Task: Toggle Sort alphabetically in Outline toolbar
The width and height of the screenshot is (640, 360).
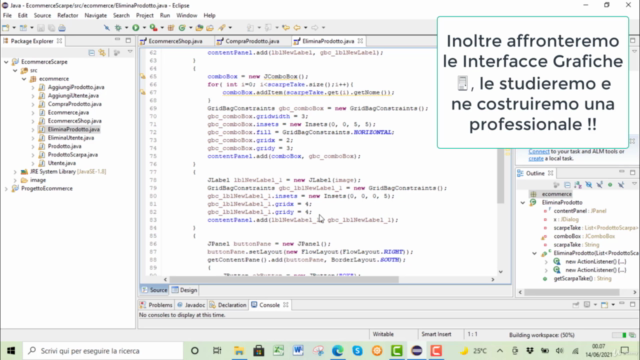Action: tap(578, 185)
